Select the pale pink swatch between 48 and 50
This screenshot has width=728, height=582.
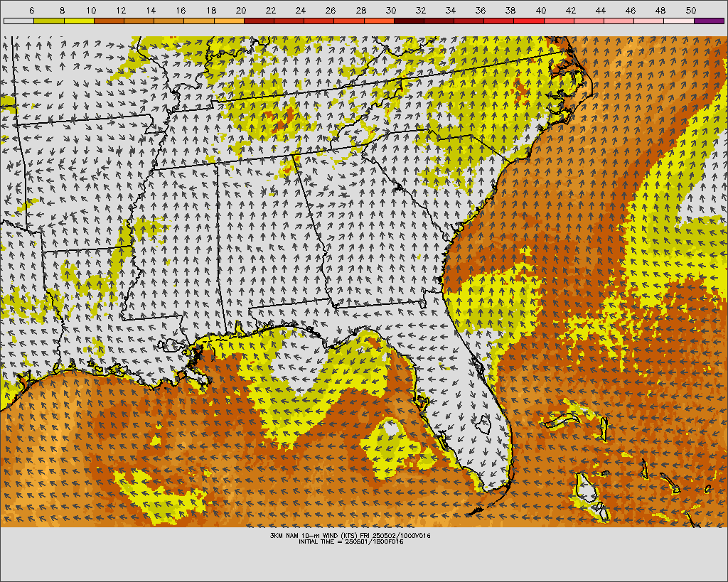pyautogui.click(x=679, y=21)
